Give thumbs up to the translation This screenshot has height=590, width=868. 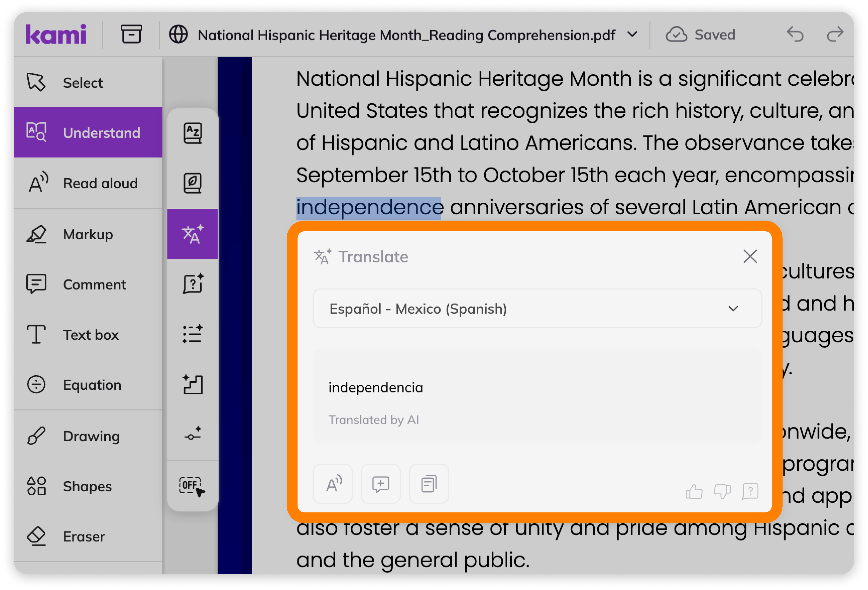point(694,491)
